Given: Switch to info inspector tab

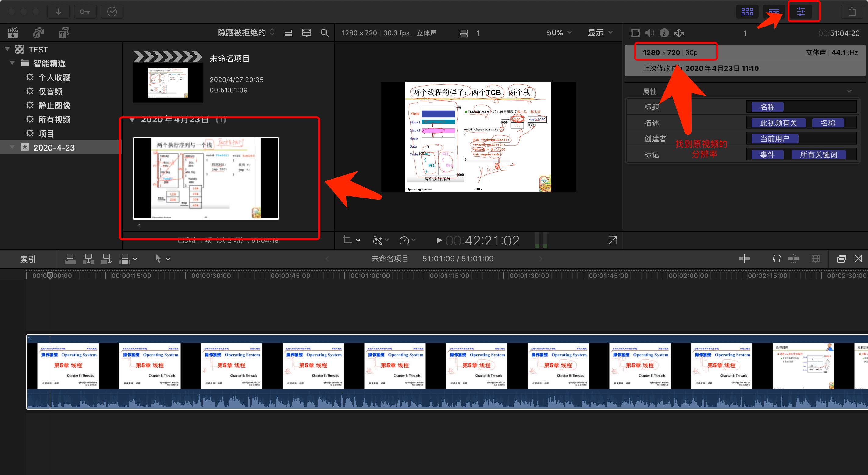Looking at the screenshot, I should [x=664, y=33].
